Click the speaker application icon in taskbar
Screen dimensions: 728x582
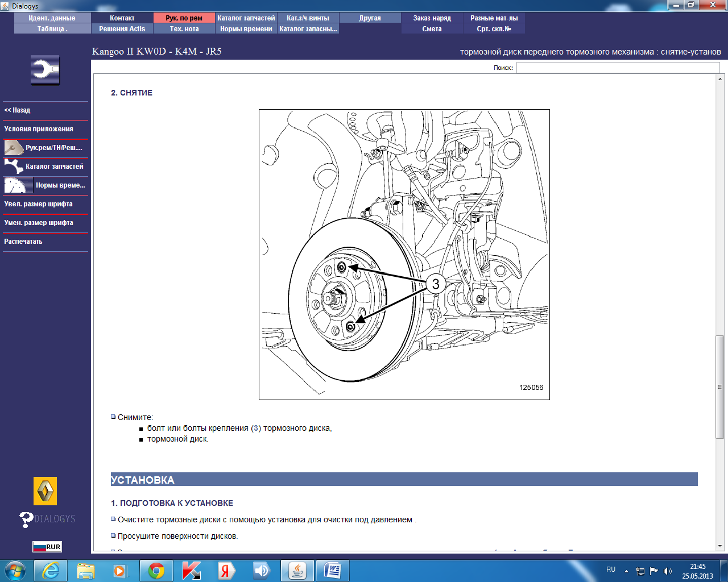(x=262, y=571)
